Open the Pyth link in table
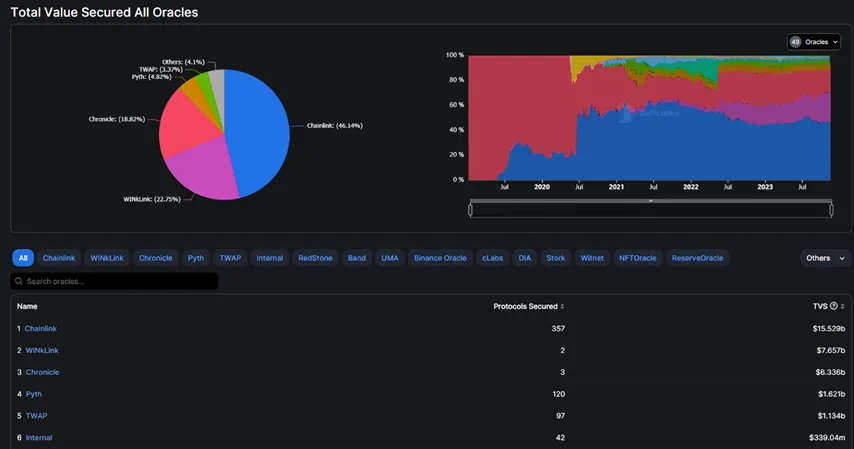This screenshot has width=854, height=449. tap(34, 394)
